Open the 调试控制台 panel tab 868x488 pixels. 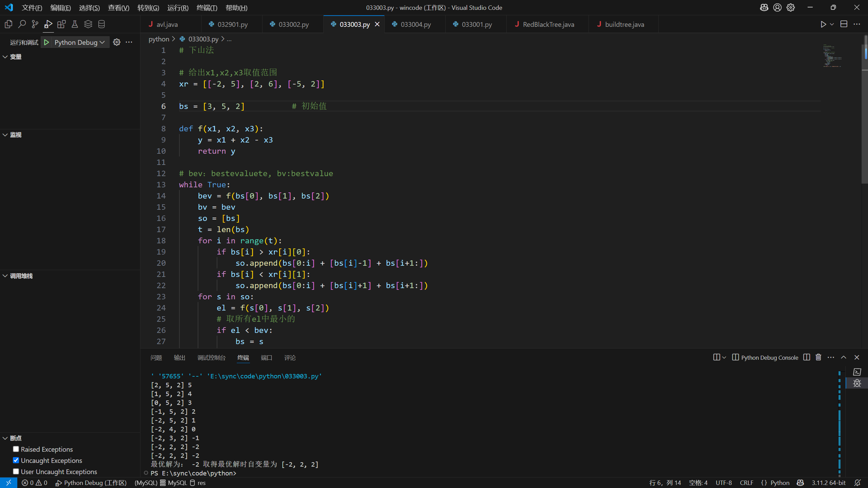pos(211,358)
